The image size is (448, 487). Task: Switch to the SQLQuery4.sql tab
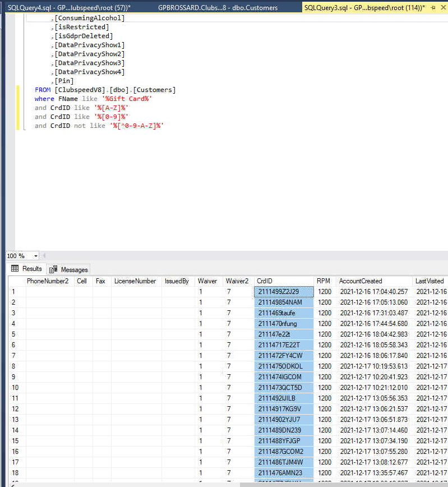pos(69,7)
